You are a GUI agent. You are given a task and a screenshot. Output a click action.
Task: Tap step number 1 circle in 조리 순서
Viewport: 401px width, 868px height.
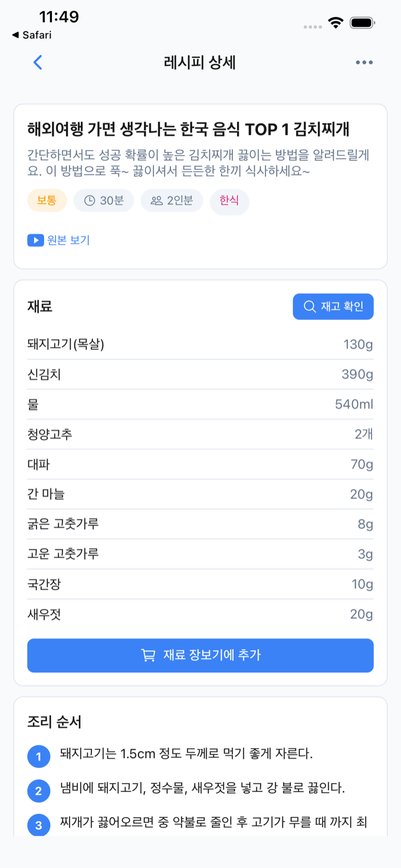coord(38,756)
